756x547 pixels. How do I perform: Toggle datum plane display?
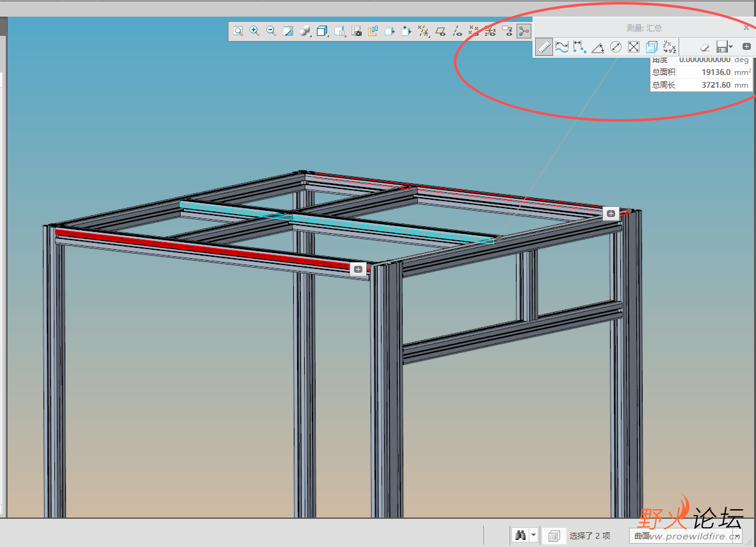[440, 31]
